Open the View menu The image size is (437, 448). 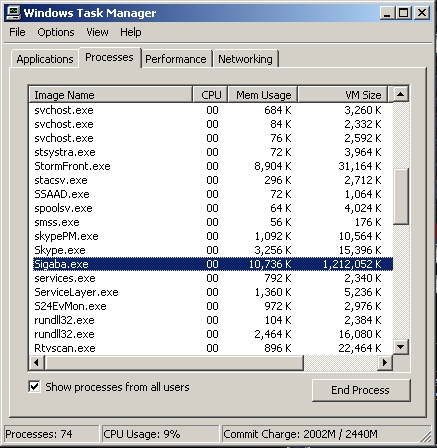click(97, 32)
